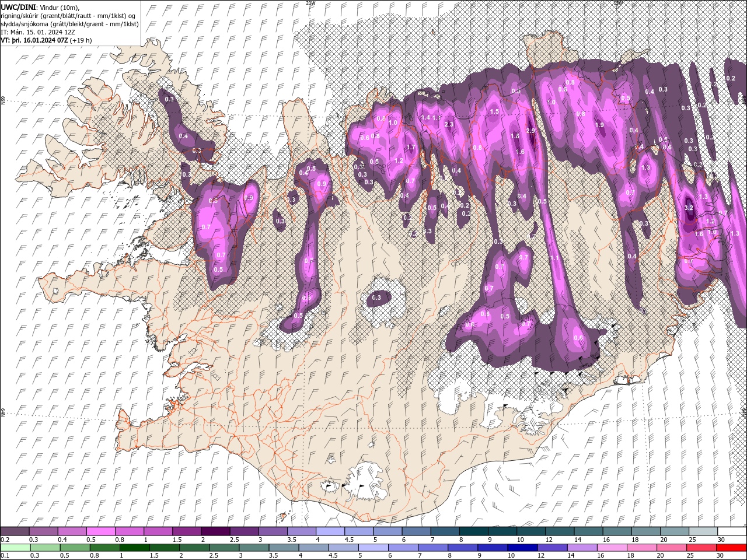Select bottom legend swatch between 10 and 12
The height and width of the screenshot is (560, 747).
[523, 548]
